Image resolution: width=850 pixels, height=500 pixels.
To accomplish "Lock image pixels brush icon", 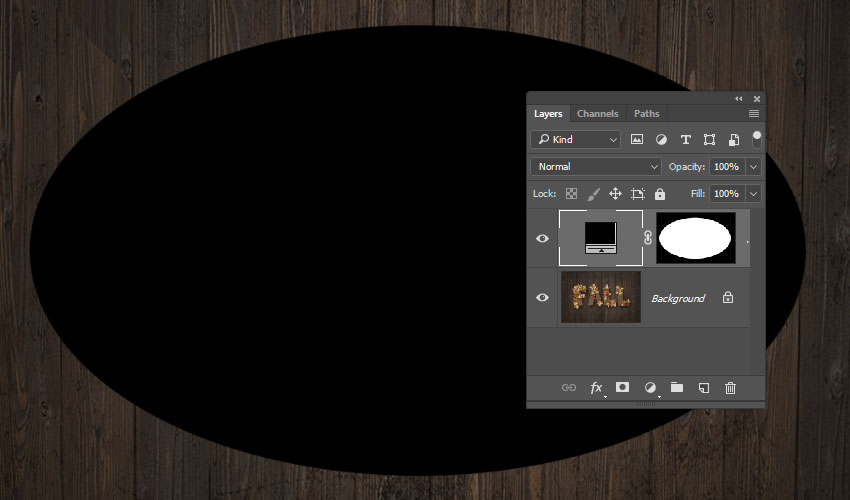I will [594, 194].
